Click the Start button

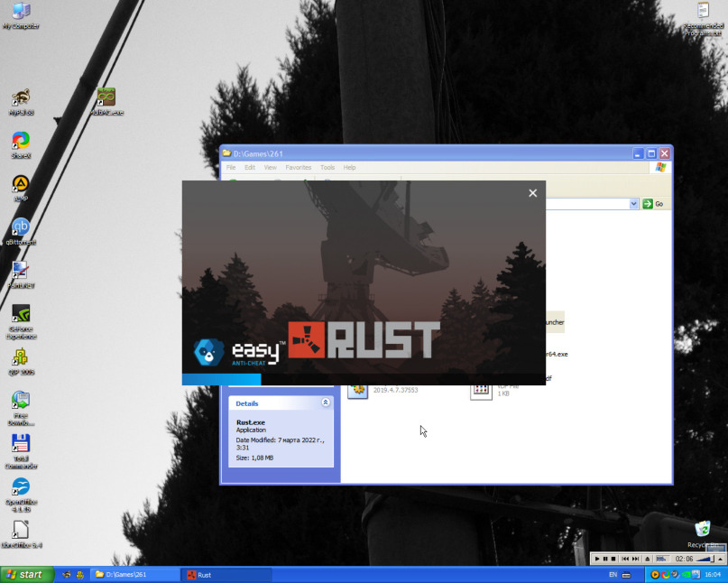coord(27,575)
